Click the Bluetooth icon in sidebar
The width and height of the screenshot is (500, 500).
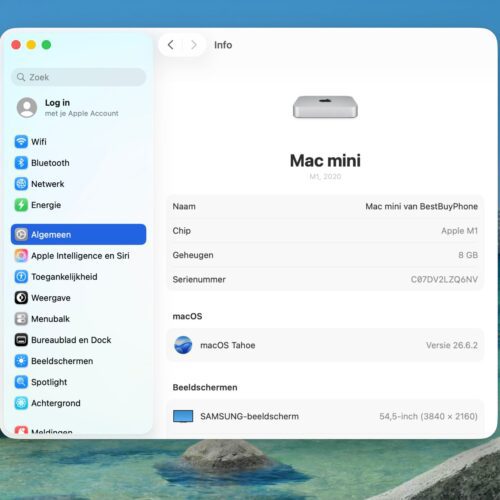coord(21,163)
